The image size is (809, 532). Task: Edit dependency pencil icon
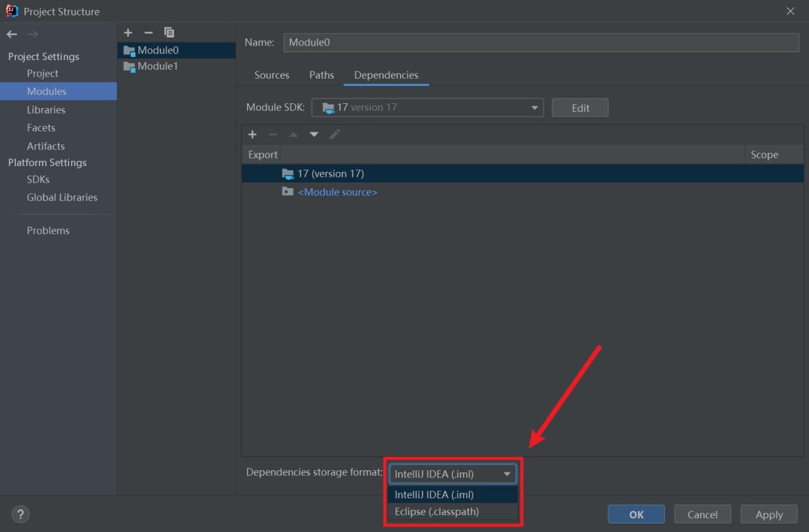[x=335, y=134]
